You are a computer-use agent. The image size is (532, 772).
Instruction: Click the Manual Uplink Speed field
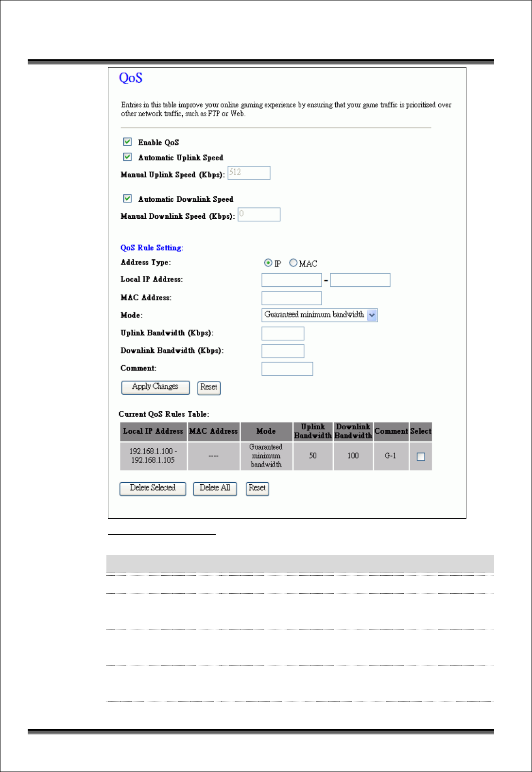pos(249,173)
